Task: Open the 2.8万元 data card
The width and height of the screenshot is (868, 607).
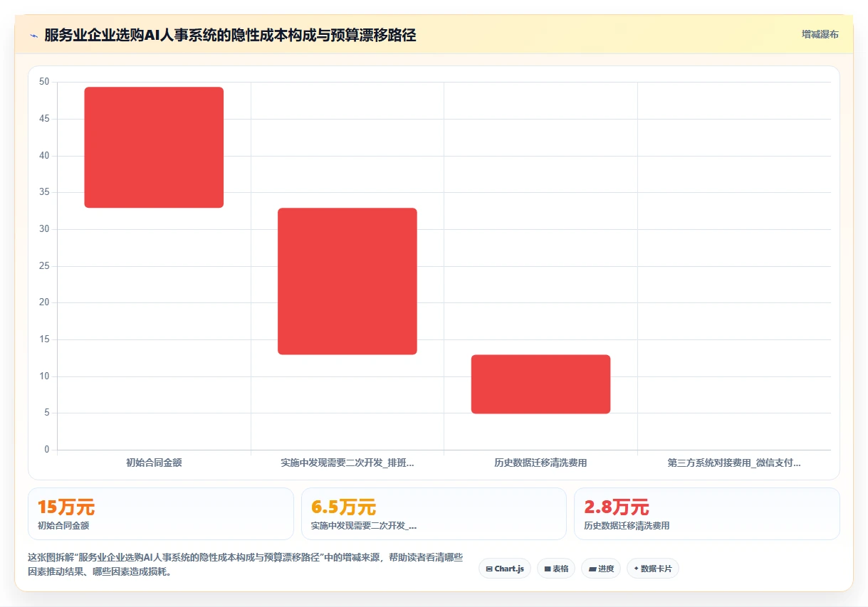Action: pos(707,514)
